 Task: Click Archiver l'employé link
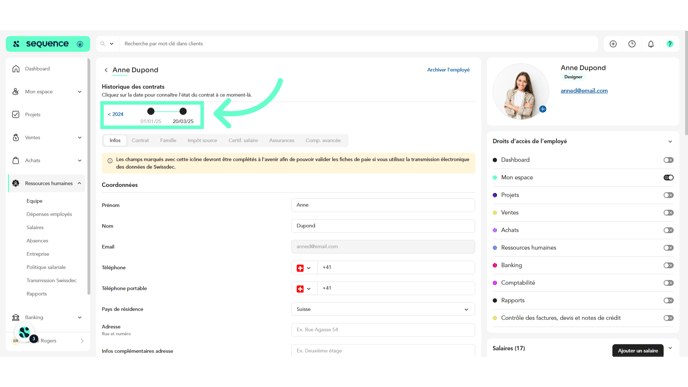tap(448, 70)
